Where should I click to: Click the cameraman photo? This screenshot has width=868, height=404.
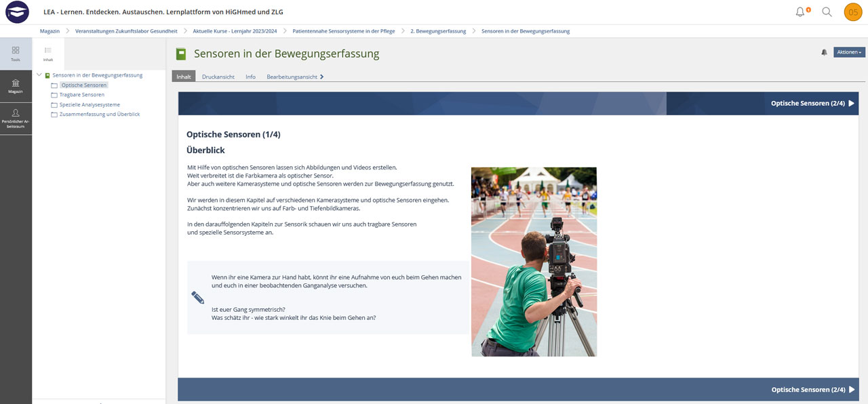click(534, 262)
